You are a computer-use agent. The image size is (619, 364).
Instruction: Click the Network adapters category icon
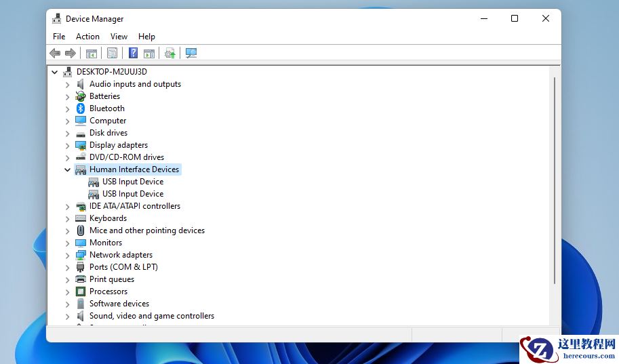coord(81,255)
